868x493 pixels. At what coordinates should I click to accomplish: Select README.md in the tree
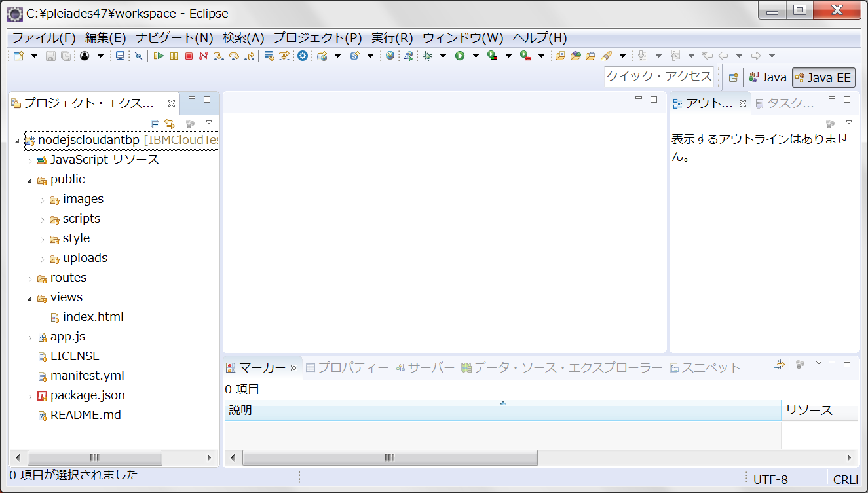click(85, 415)
